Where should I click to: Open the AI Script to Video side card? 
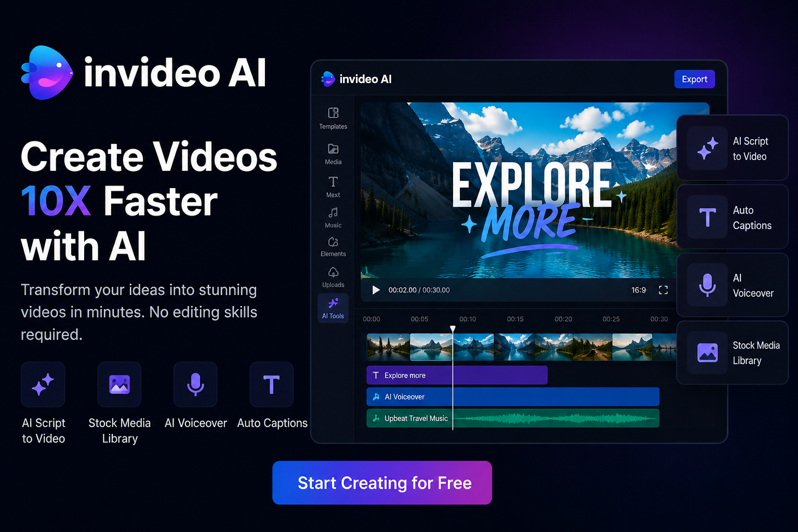(x=733, y=148)
